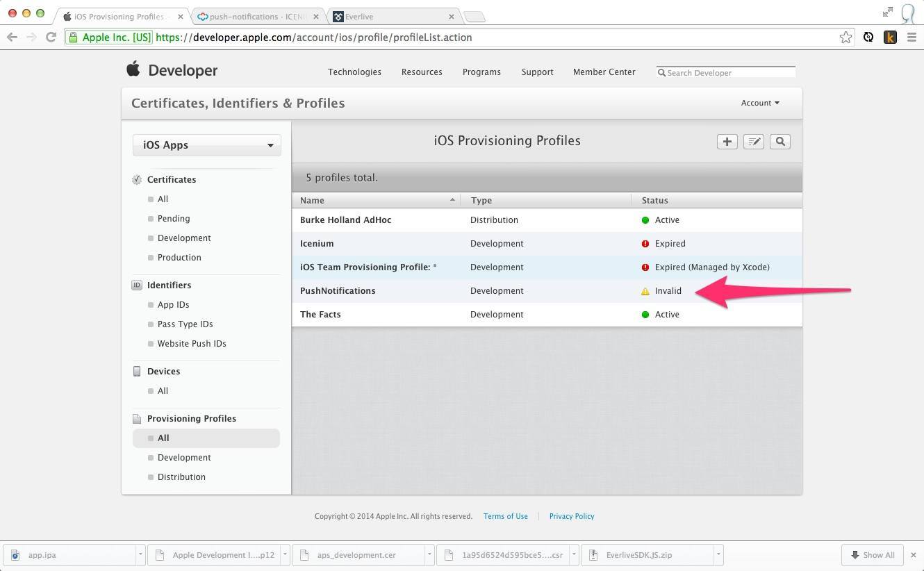The width and height of the screenshot is (924, 571).
Task: Bookmark this page with the star icon
Action: point(845,38)
